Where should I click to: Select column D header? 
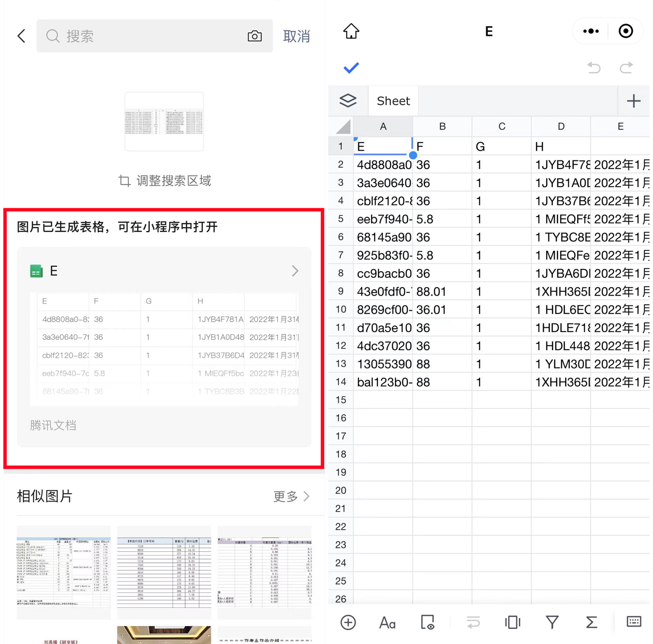561,126
